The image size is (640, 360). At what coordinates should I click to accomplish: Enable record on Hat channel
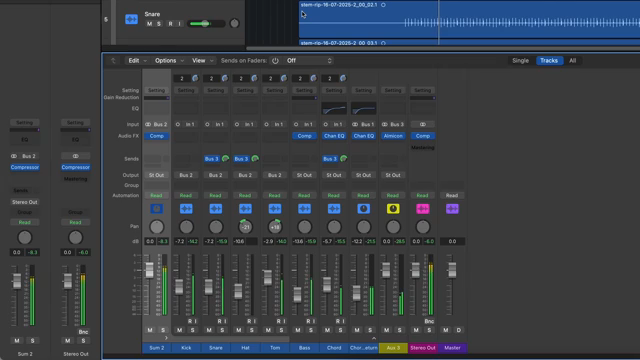pos(249,321)
